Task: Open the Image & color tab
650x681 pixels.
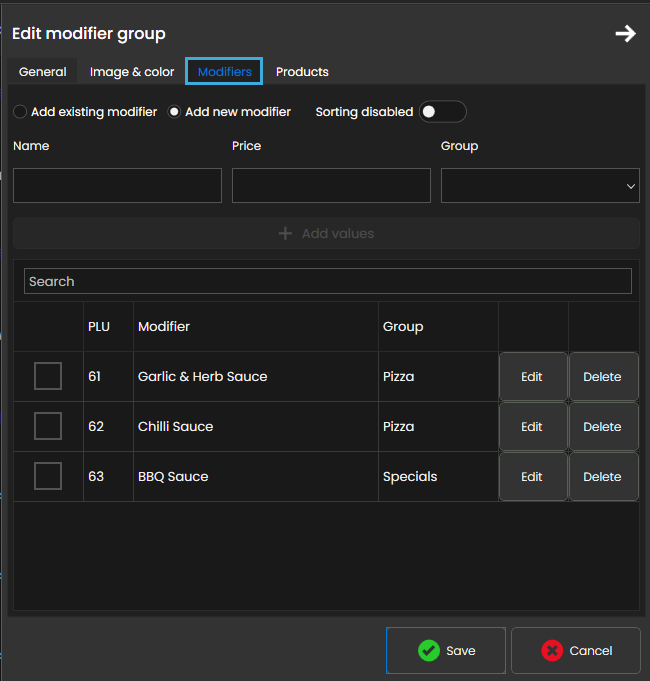Action: point(132,72)
